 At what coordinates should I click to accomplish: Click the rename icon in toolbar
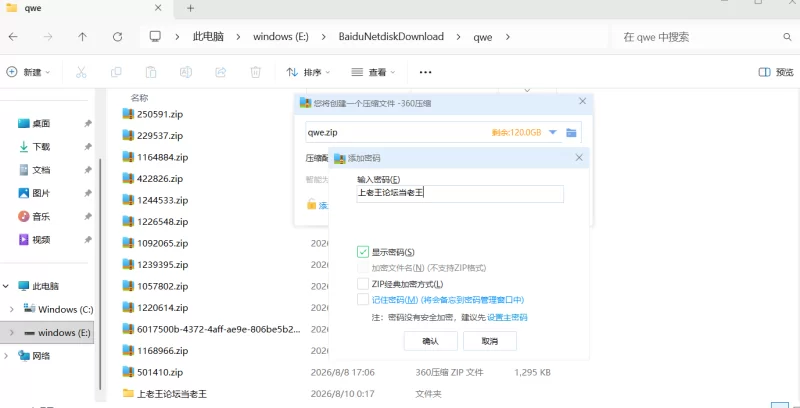coord(186,72)
